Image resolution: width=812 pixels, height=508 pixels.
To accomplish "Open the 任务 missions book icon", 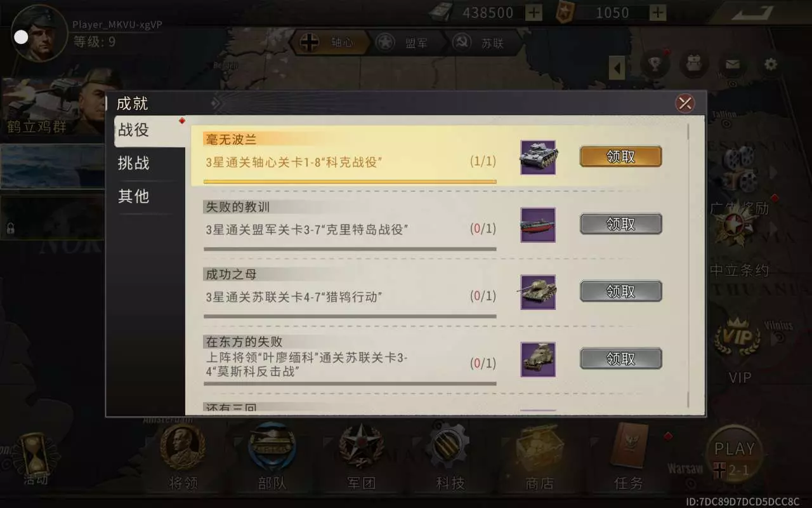I will (x=629, y=457).
